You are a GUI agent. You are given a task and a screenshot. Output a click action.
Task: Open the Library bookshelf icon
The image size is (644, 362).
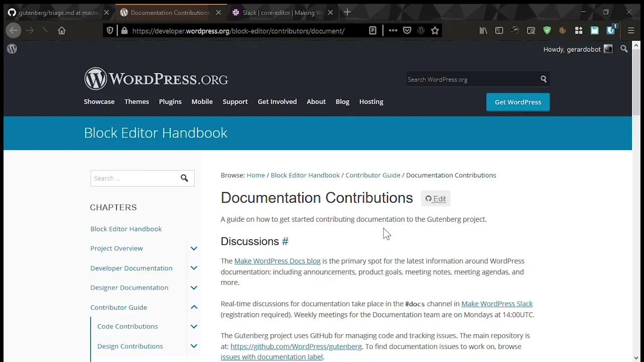click(484, 31)
